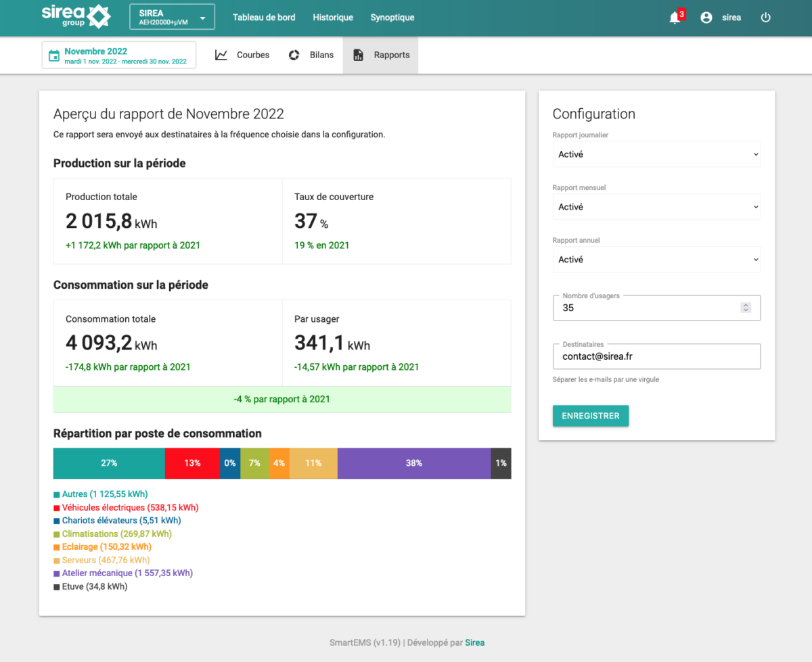
Task: Click the Véhicules électriques (538,15 kWh) legend entry
Action: pyautogui.click(x=126, y=507)
